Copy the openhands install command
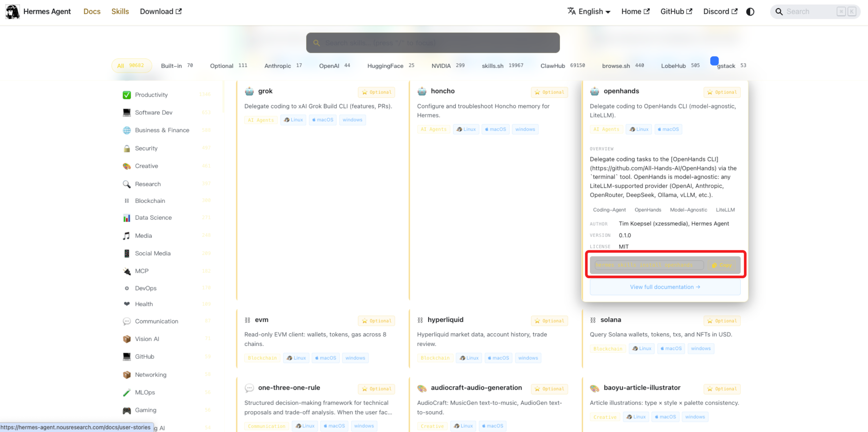This screenshot has height=432, width=868. [722, 265]
